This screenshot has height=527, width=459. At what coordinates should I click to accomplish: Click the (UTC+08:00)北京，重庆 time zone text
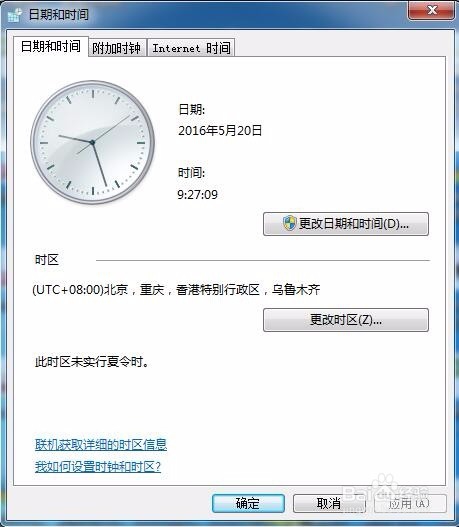click(x=176, y=289)
